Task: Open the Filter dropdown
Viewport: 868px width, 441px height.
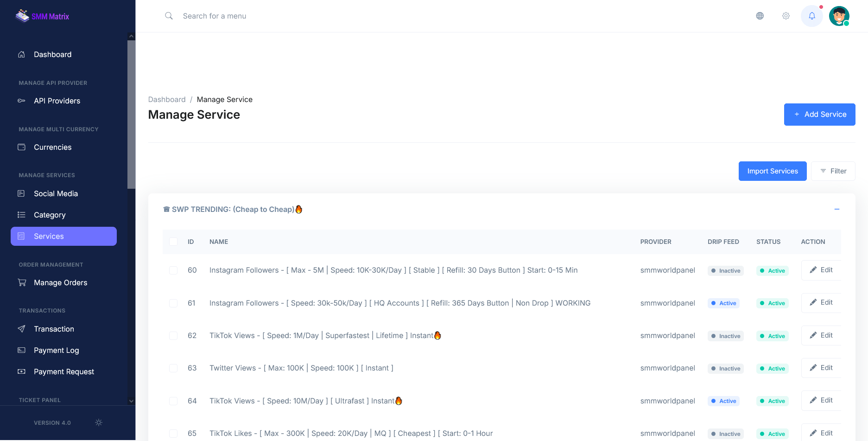Action: pyautogui.click(x=833, y=171)
